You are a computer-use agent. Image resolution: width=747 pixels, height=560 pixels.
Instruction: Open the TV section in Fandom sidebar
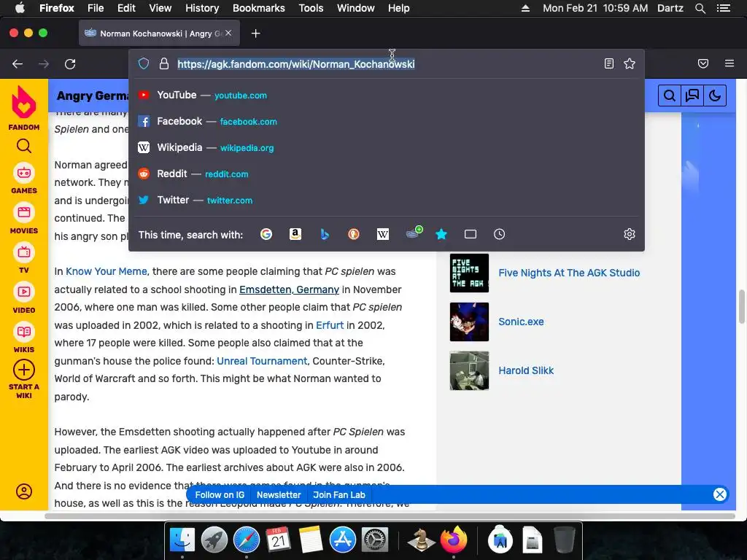tap(24, 258)
